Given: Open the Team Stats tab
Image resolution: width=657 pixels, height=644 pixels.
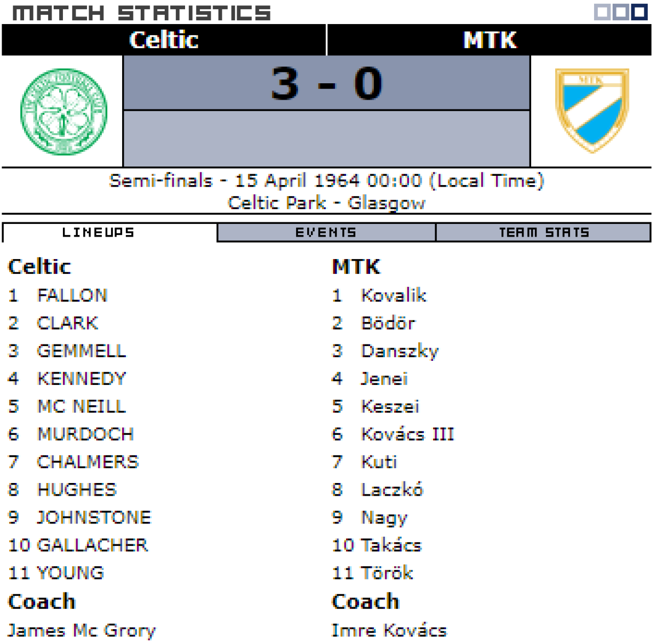Looking at the screenshot, I should pos(544,233).
